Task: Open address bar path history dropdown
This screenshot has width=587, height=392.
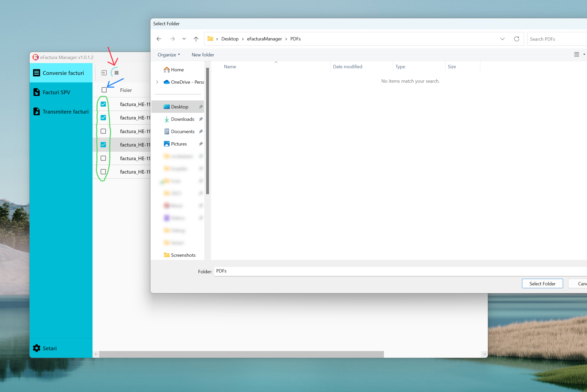Action: (502, 39)
